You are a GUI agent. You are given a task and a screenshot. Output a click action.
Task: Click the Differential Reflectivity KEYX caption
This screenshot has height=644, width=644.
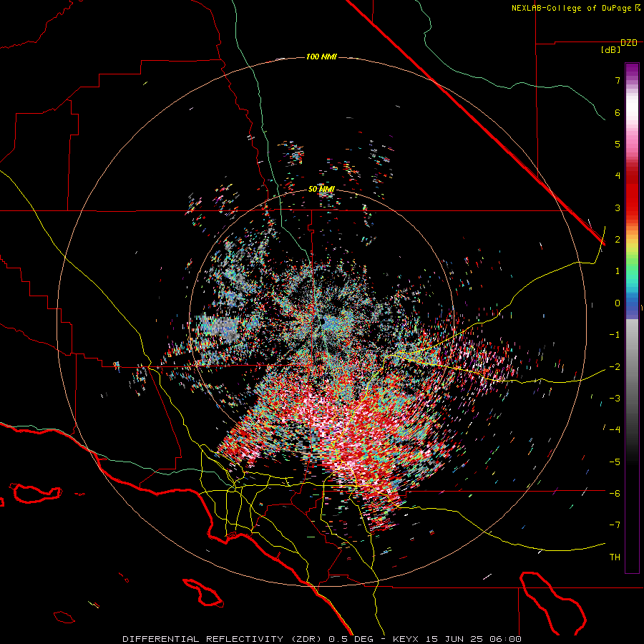pos(322,639)
